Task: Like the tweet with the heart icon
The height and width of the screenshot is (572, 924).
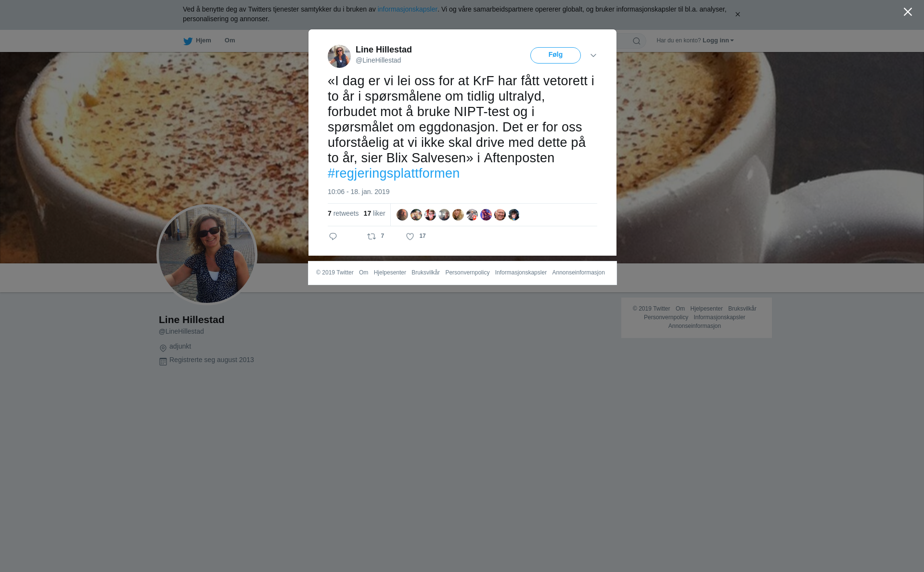Action: point(410,236)
